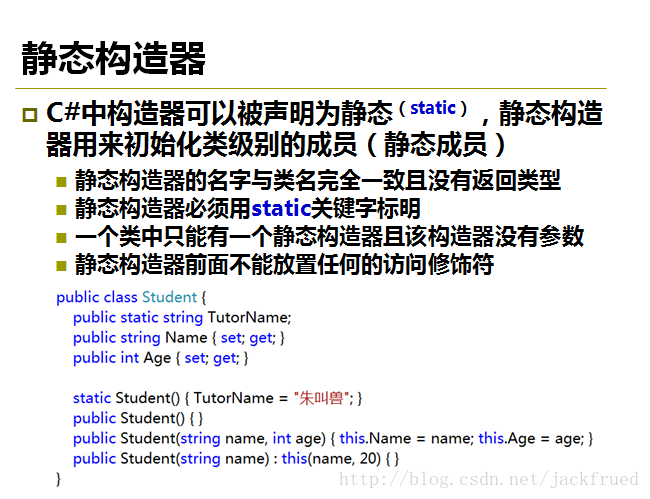
Task: Click the slide title 静态构造器
Action: click(113, 58)
